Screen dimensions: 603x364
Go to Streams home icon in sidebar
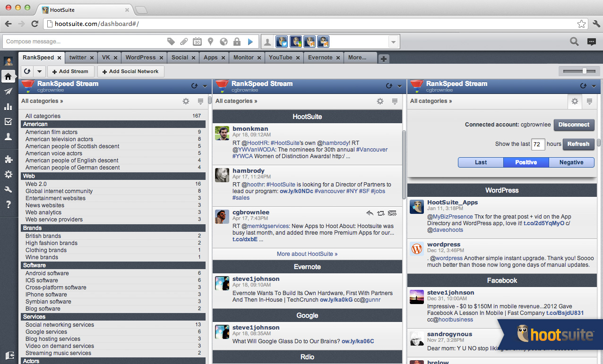point(8,76)
